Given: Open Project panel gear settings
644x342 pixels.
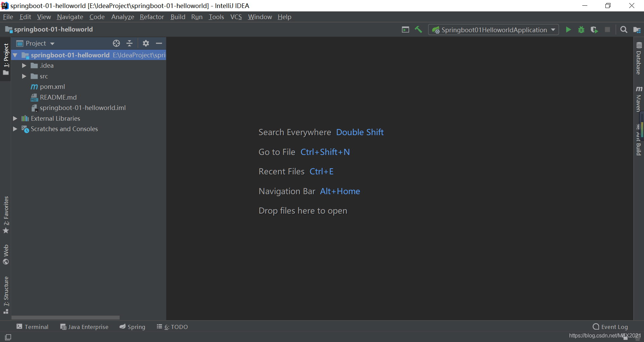Looking at the screenshot, I should [x=146, y=43].
